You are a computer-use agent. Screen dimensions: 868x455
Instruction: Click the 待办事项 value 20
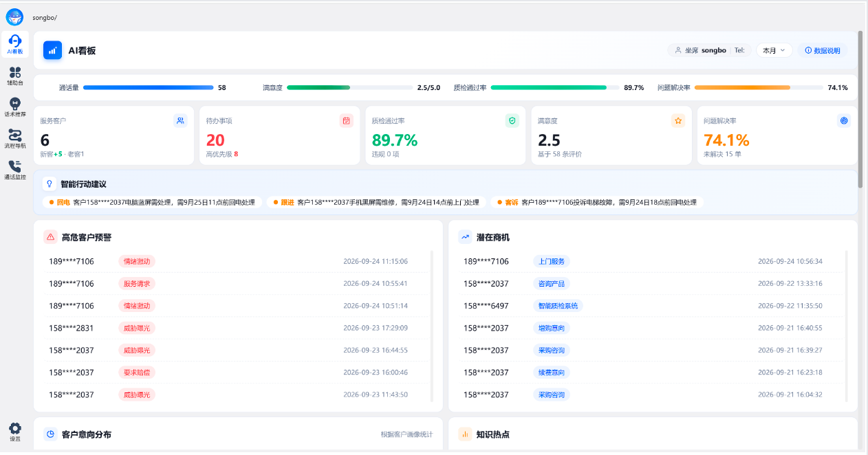click(x=215, y=140)
